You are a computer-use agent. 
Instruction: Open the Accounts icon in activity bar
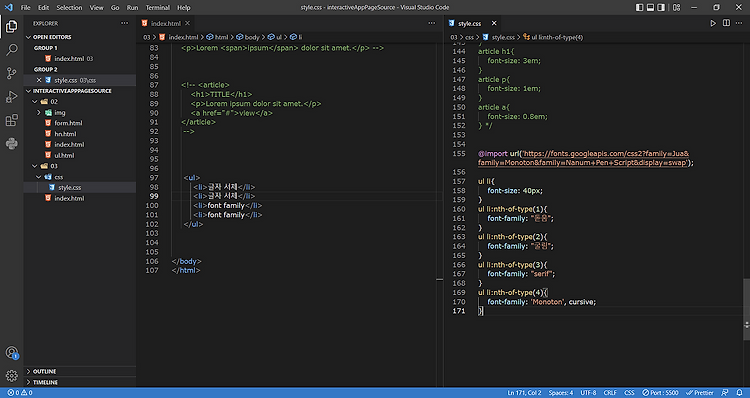click(x=11, y=353)
